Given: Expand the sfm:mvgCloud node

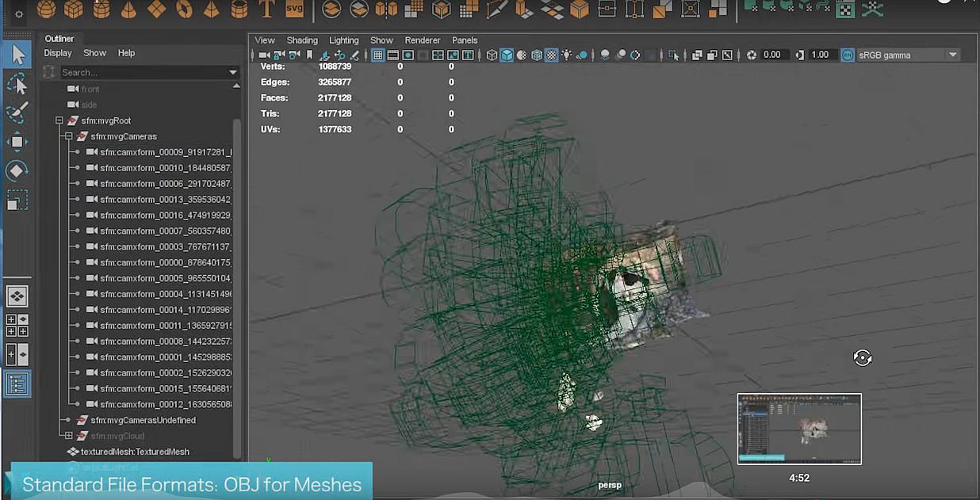Looking at the screenshot, I should coord(68,436).
